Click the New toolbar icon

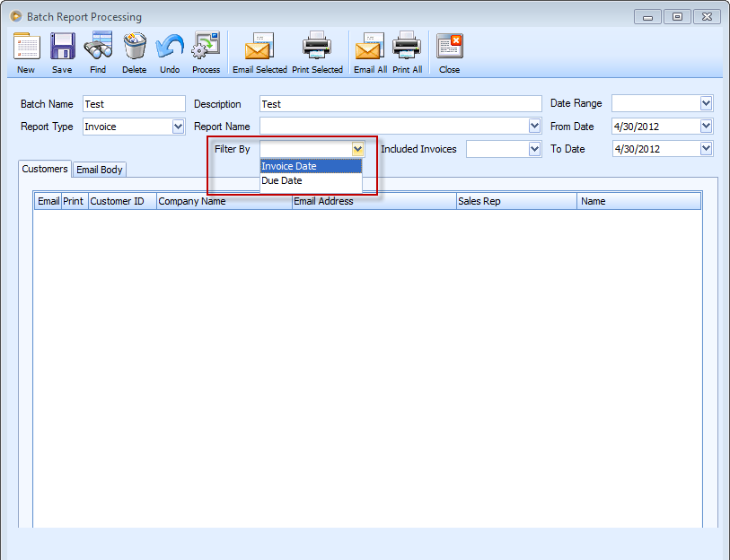(x=26, y=47)
